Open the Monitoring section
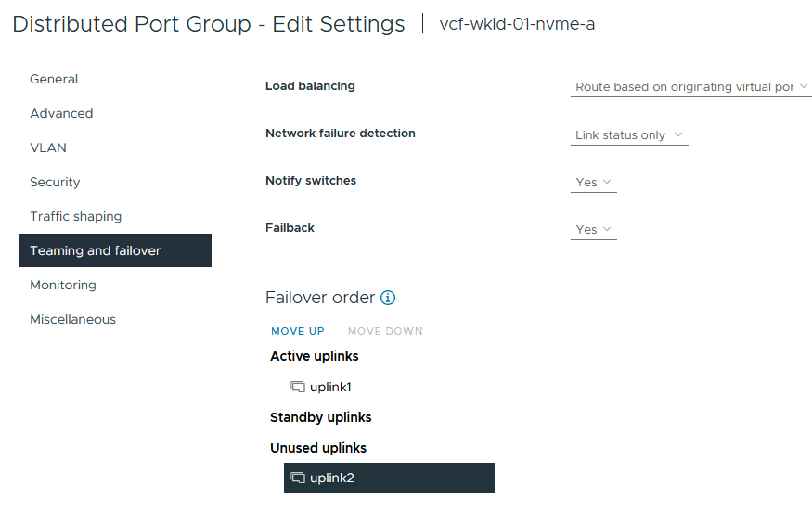Image resolution: width=812 pixels, height=510 pixels. pos(63,285)
